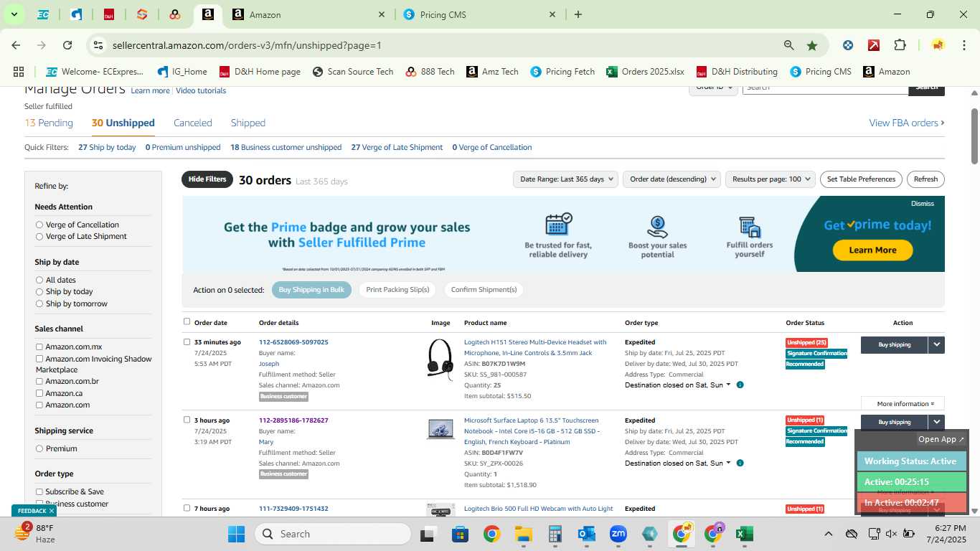
Task: Apply the Ship by today quick filter
Action: [107, 147]
